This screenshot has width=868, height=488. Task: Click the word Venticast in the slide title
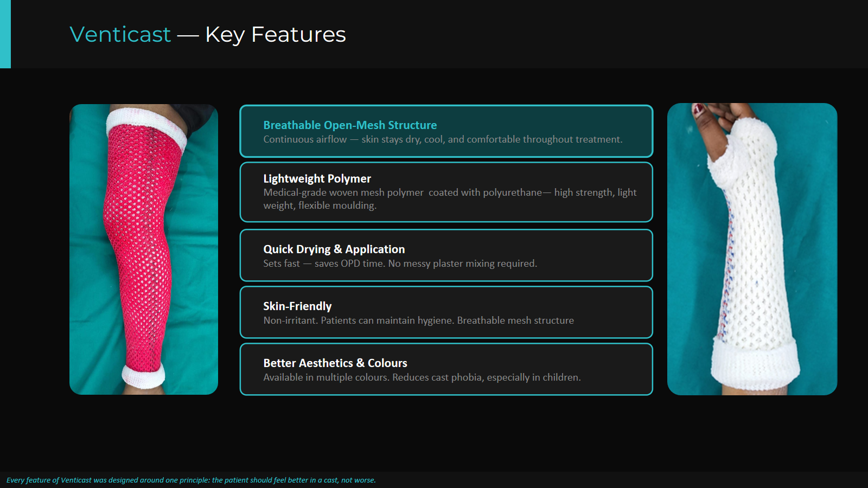click(x=120, y=35)
